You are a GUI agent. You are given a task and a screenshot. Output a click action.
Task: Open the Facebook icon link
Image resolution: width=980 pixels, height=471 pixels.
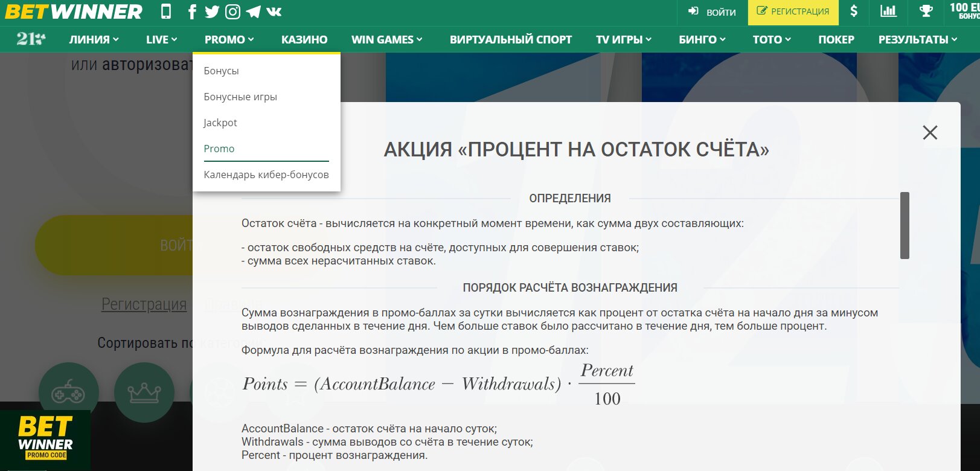tap(192, 11)
